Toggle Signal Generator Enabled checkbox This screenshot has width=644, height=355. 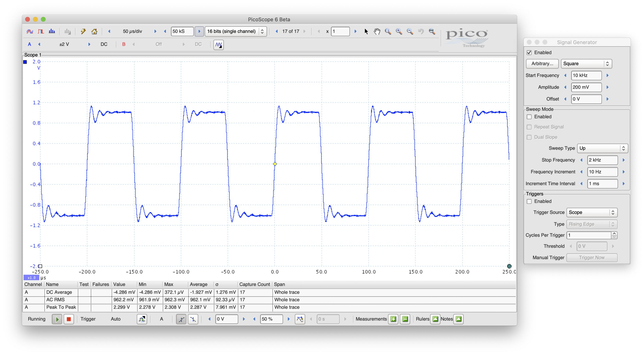[529, 53]
